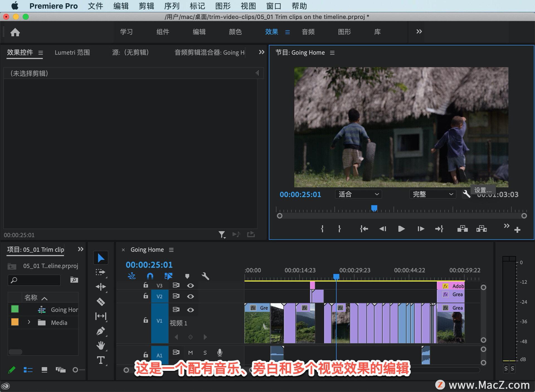Open the 序列 menu

click(172, 6)
